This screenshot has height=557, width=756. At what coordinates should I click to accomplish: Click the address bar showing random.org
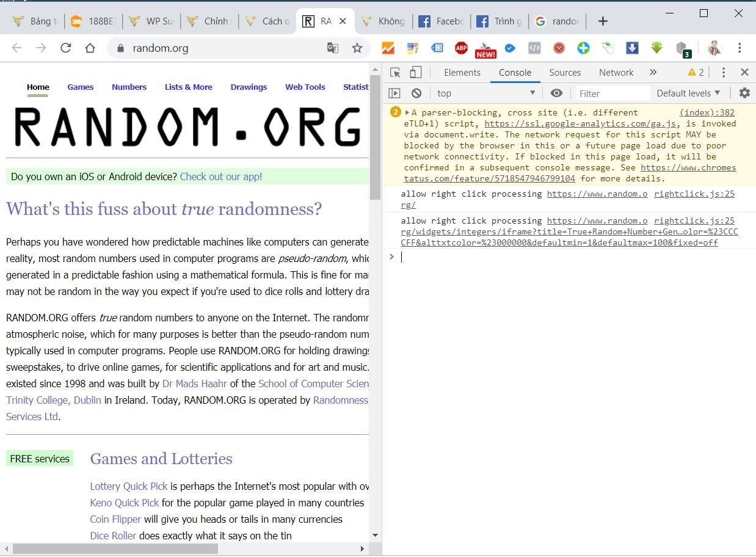223,48
